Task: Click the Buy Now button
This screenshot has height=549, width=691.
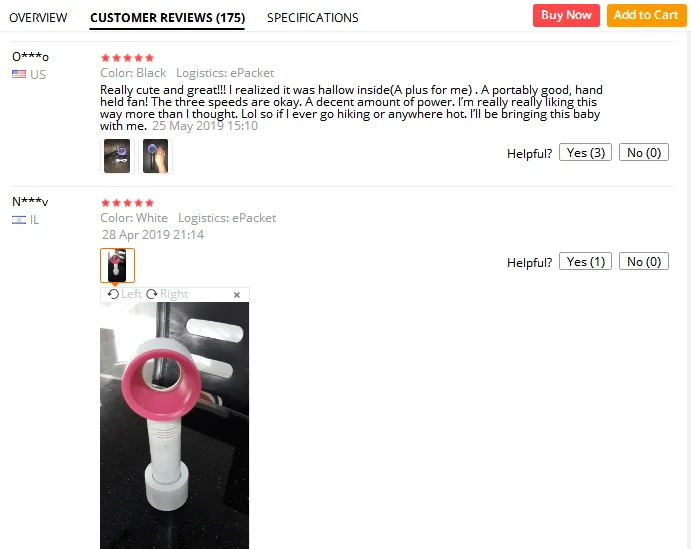Action: [566, 15]
